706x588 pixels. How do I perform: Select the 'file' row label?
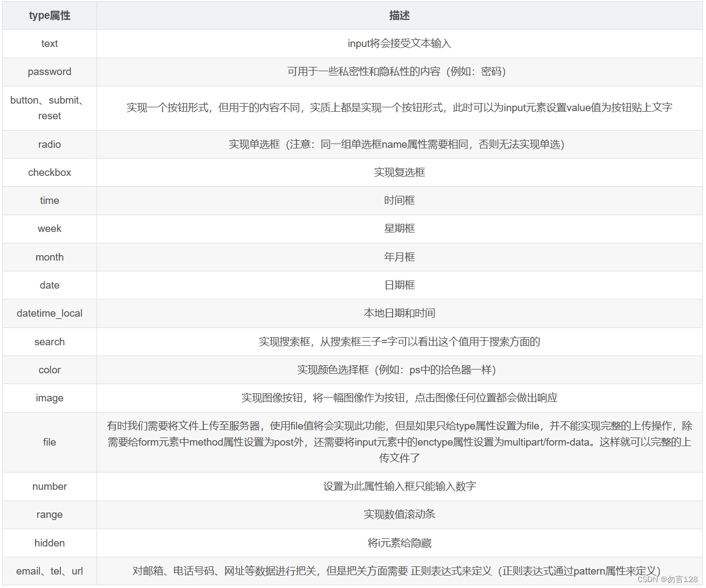[x=49, y=442]
